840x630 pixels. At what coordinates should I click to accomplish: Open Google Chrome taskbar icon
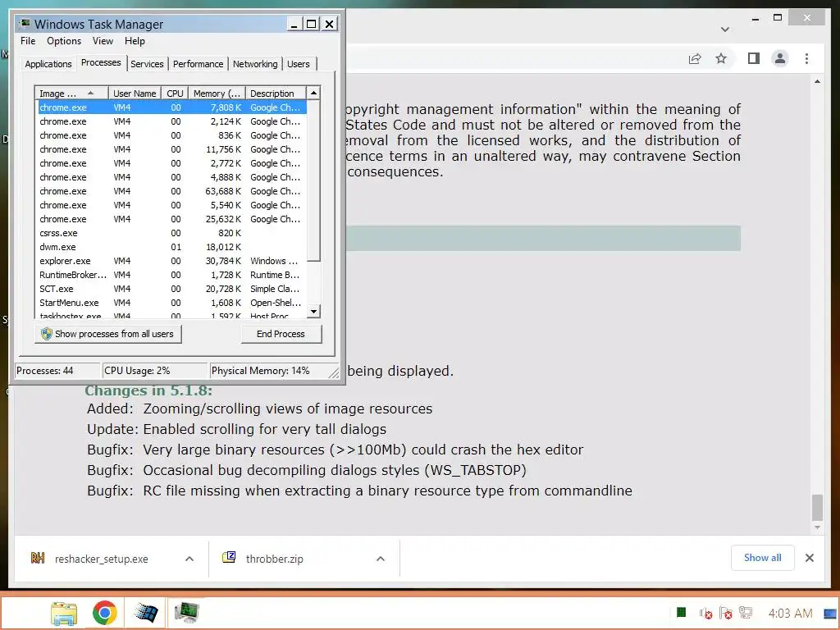pyautogui.click(x=104, y=613)
